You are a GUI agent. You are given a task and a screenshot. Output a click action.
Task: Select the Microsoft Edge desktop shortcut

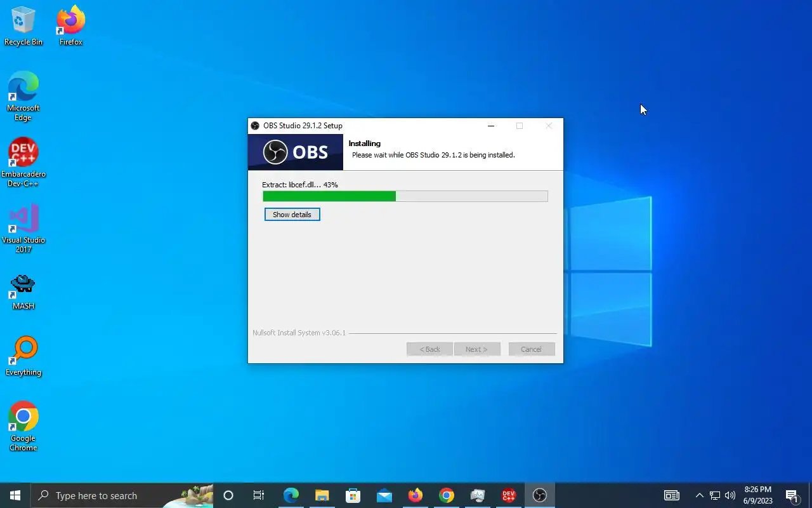(23, 97)
